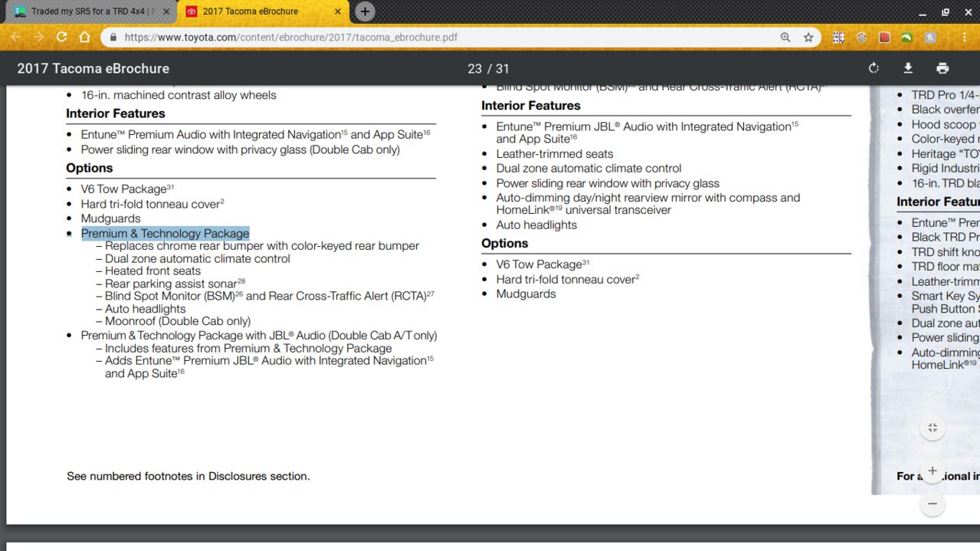
Task: Click Premium & Technology Package with JBL Audio
Action: click(259, 336)
